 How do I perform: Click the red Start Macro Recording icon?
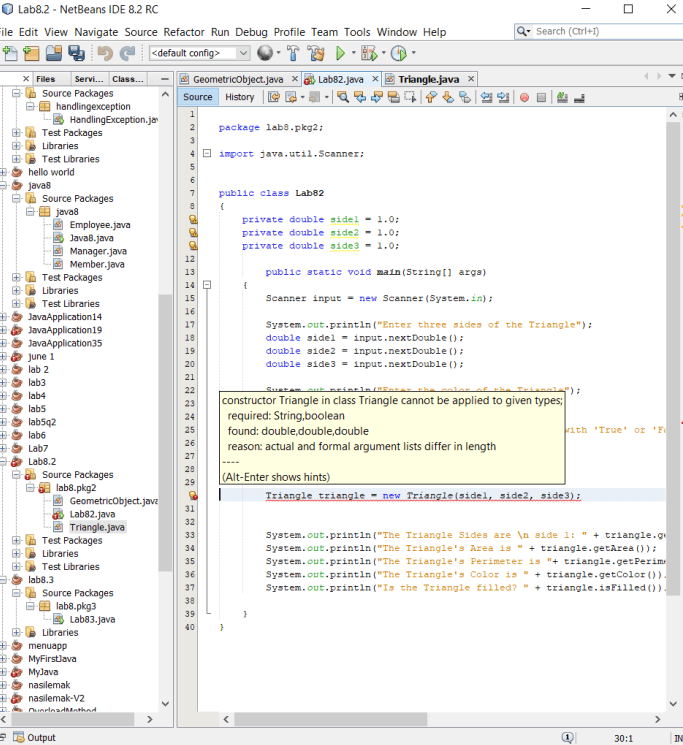pos(524,97)
